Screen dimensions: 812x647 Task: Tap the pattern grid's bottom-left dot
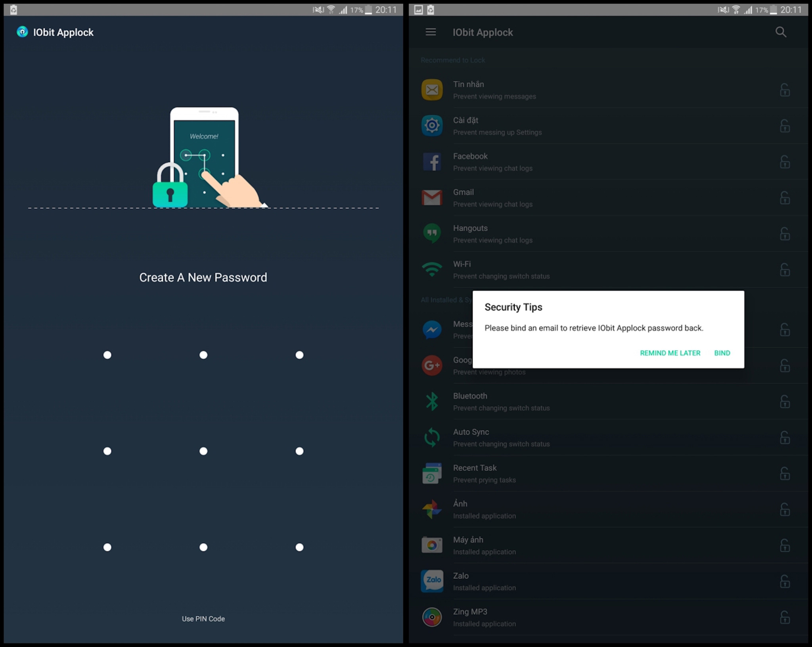point(107,547)
